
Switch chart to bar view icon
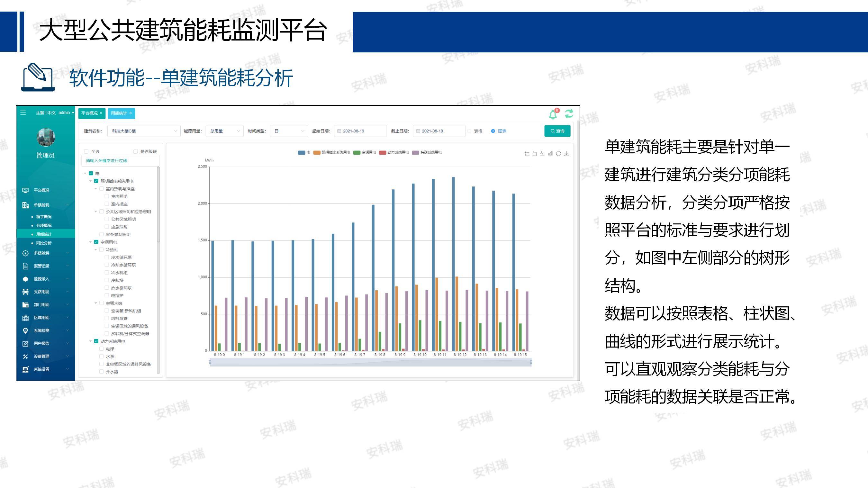click(550, 154)
